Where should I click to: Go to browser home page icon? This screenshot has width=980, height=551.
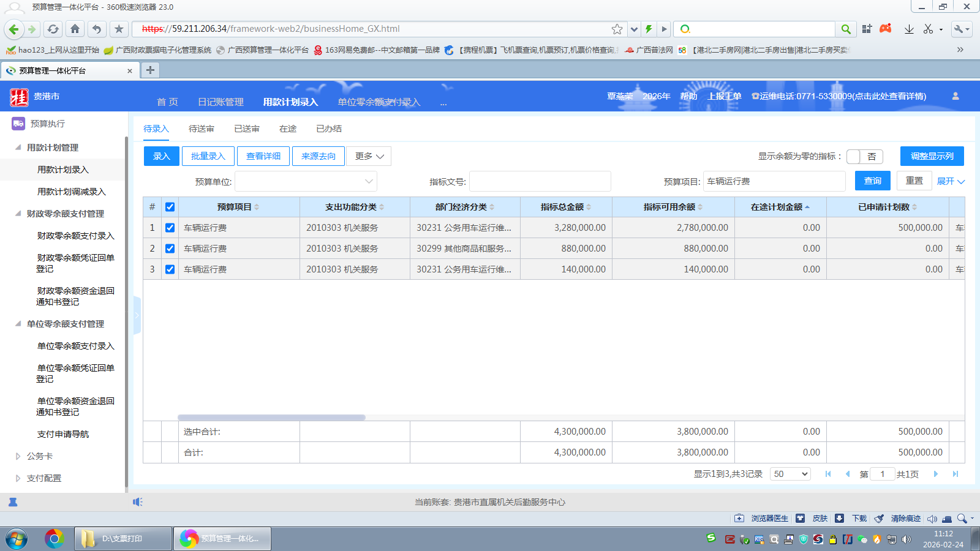(75, 29)
